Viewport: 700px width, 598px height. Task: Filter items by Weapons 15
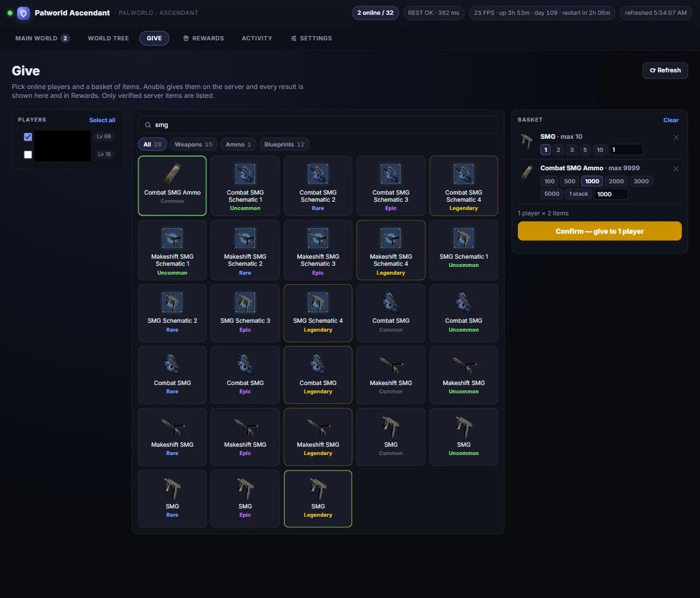click(x=193, y=144)
